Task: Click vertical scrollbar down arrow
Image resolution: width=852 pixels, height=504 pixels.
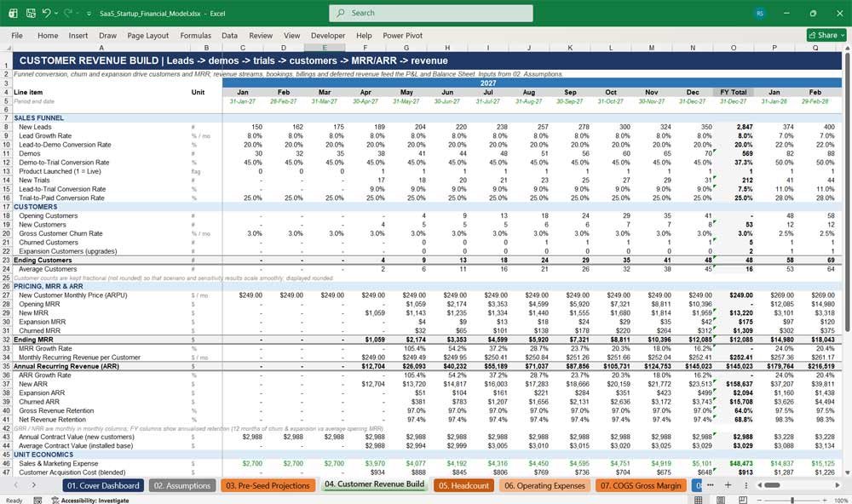Action: 847,473
